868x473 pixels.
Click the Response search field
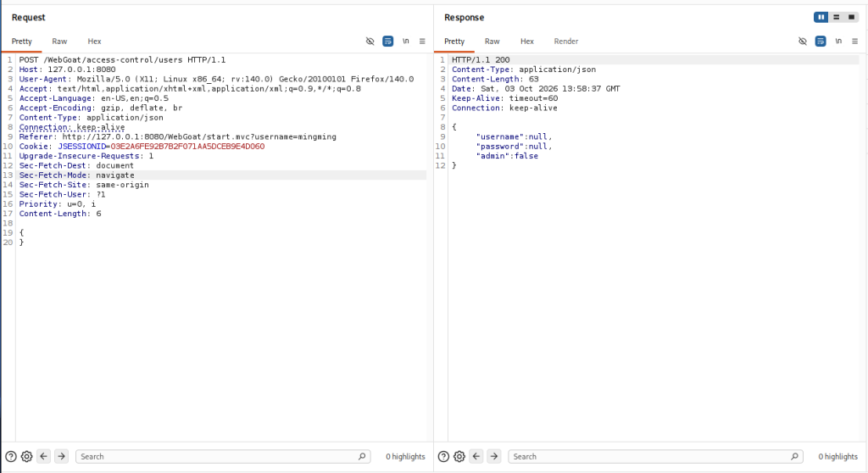pyautogui.click(x=655, y=456)
